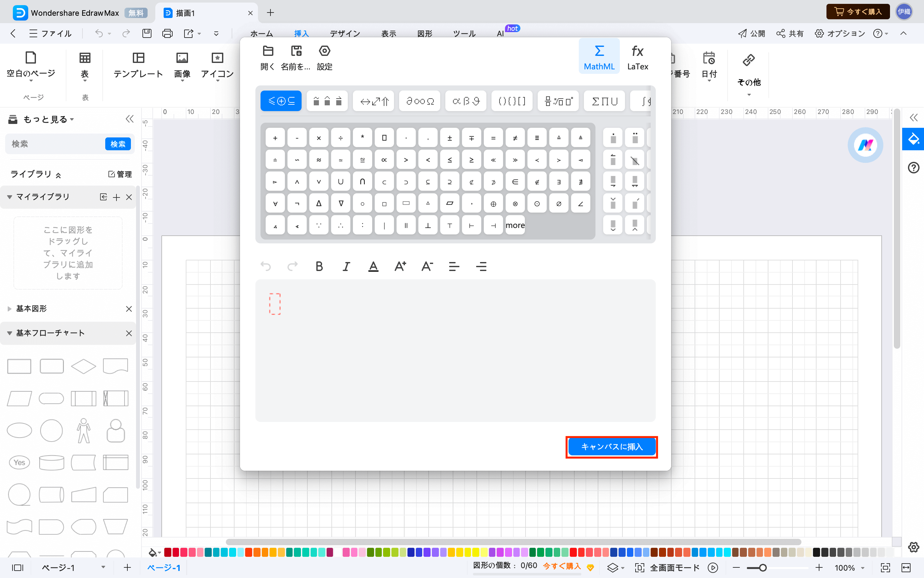The image size is (924, 578).
Task: Select the accents symbol category
Action: click(x=327, y=101)
